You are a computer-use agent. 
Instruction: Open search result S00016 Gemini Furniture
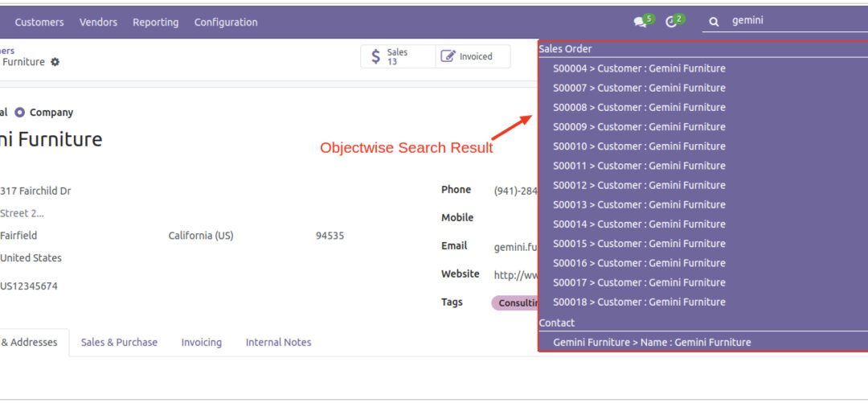pyautogui.click(x=639, y=263)
